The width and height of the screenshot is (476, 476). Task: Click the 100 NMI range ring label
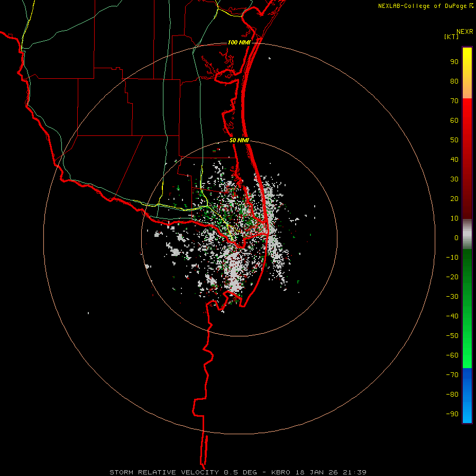click(239, 42)
